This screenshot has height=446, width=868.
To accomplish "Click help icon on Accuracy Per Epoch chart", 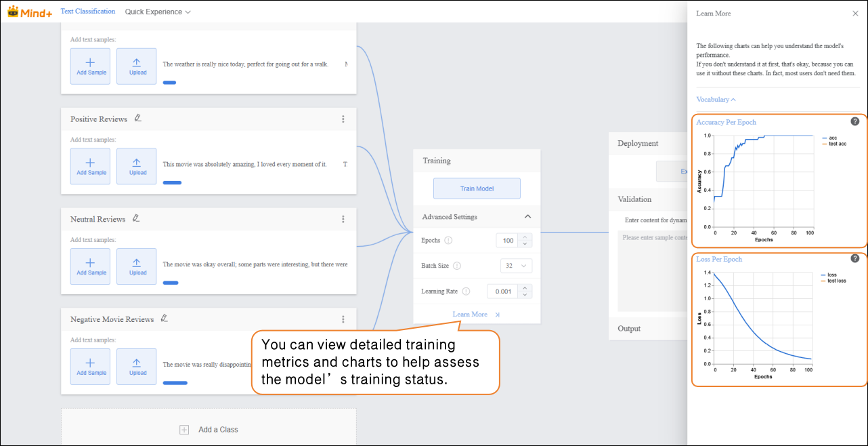I will pyautogui.click(x=854, y=121).
